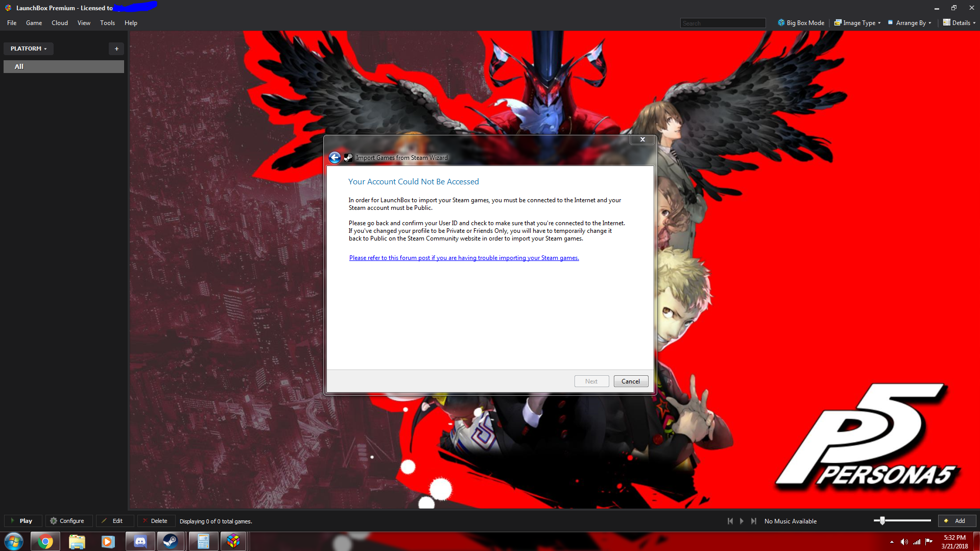Click the LaunchBox taskbar icon
The height and width of the screenshot is (551, 980).
[233, 541]
